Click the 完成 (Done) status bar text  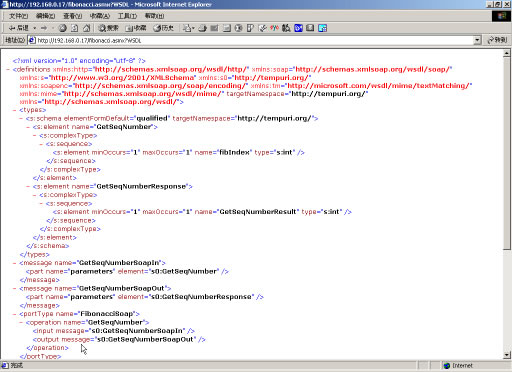coord(17,366)
